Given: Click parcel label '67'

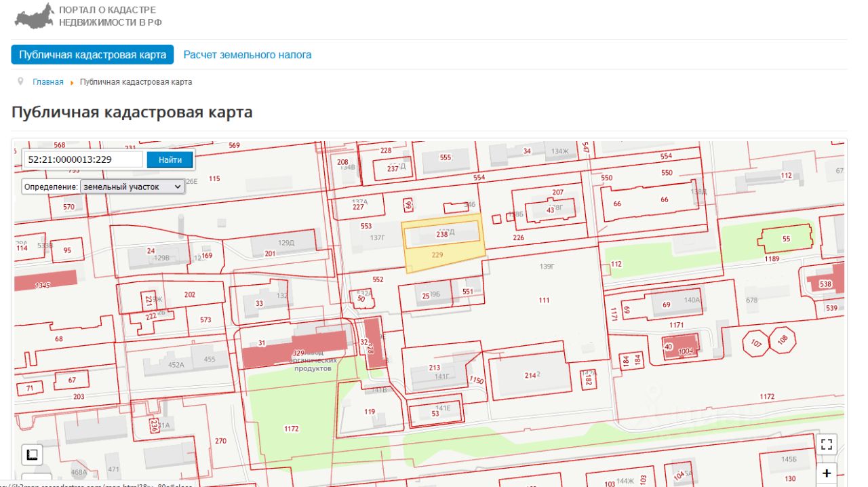Looking at the screenshot, I should pos(72,381).
